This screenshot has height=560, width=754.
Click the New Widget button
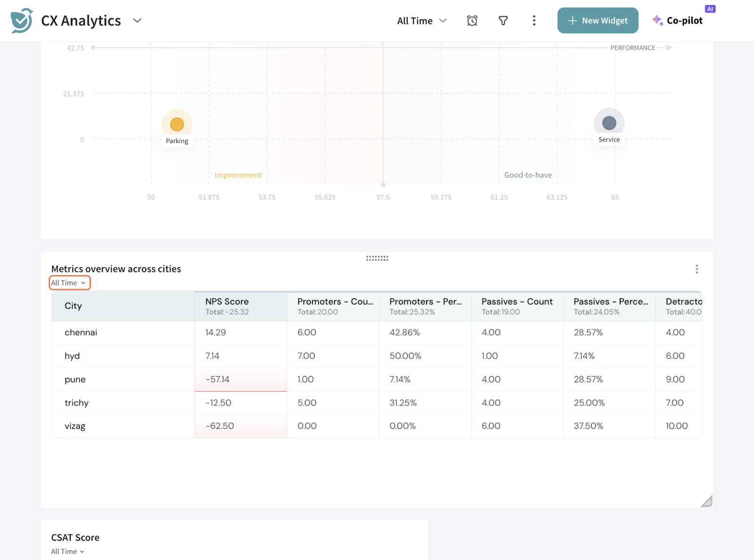click(598, 21)
